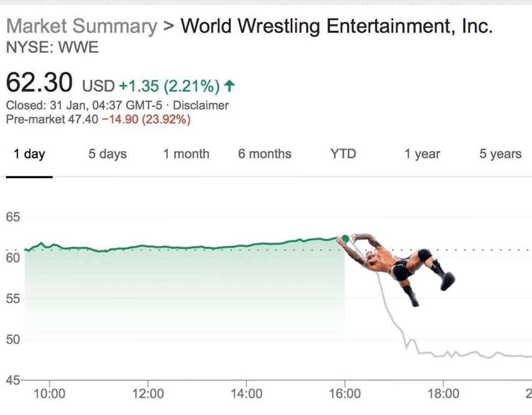Click the green up arrow icon

(x=229, y=87)
